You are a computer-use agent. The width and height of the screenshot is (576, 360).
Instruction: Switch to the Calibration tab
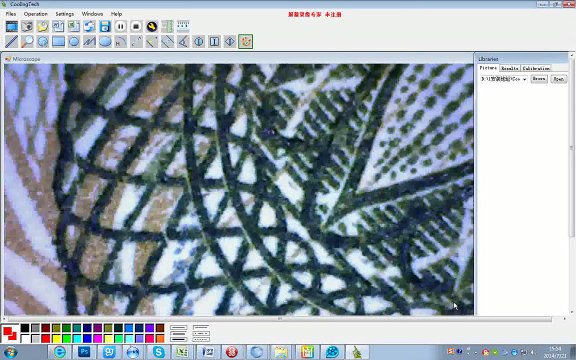[x=536, y=68]
